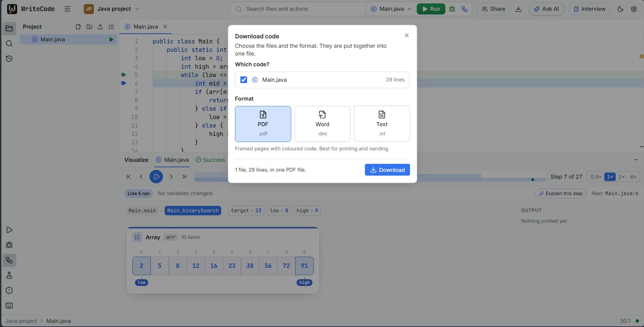Click the visualize icon in the top toolbar
The image size is (644, 327).
click(465, 9)
